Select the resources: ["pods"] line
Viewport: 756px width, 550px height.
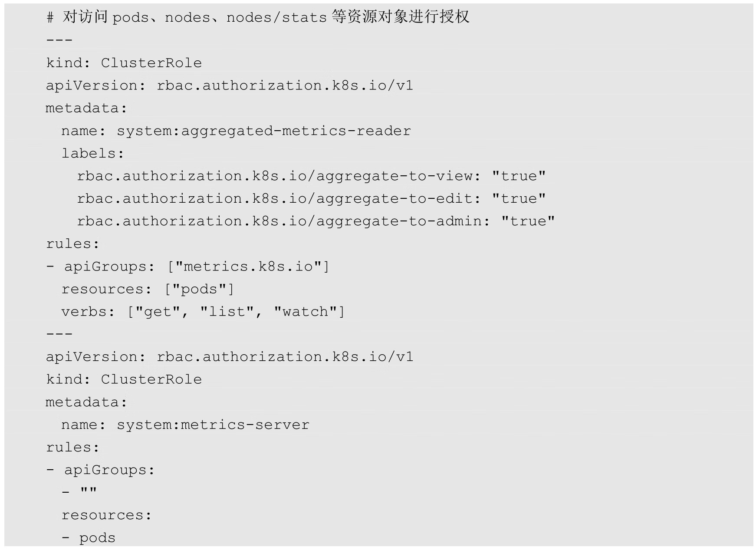(148, 289)
